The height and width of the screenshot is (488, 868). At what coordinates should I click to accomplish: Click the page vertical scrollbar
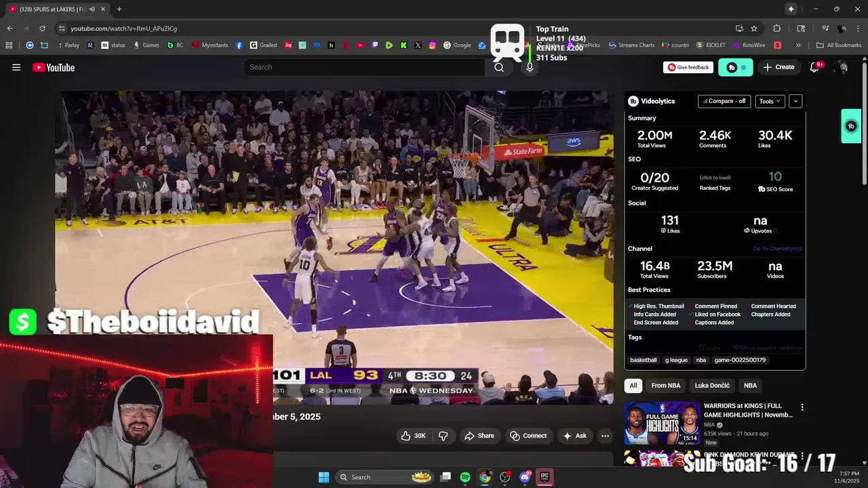pos(864,122)
